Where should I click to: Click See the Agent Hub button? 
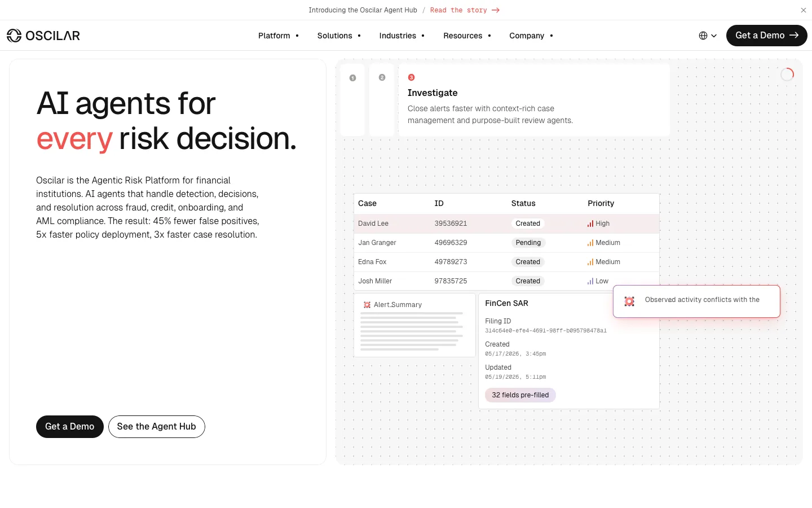tap(157, 427)
